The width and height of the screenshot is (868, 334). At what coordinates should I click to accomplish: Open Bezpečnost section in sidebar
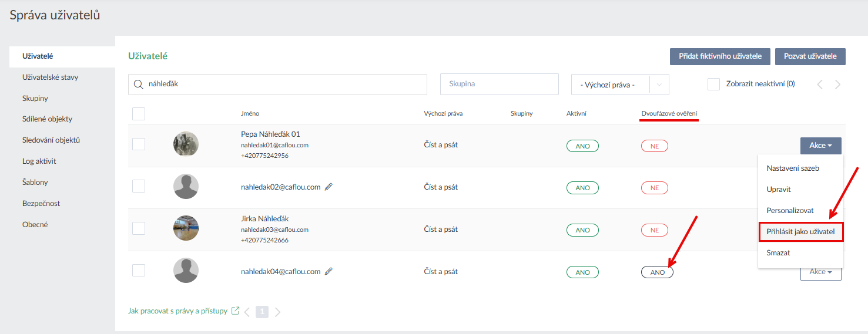pyautogui.click(x=41, y=204)
